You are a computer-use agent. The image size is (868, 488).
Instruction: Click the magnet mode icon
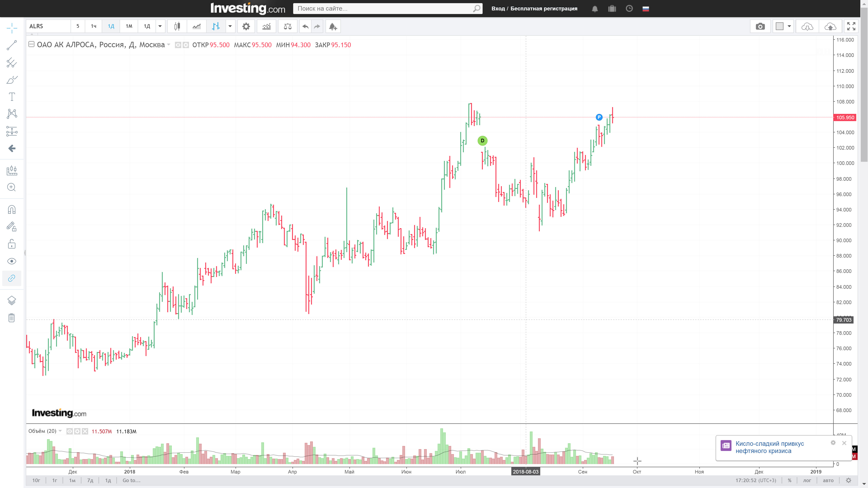tap(12, 209)
